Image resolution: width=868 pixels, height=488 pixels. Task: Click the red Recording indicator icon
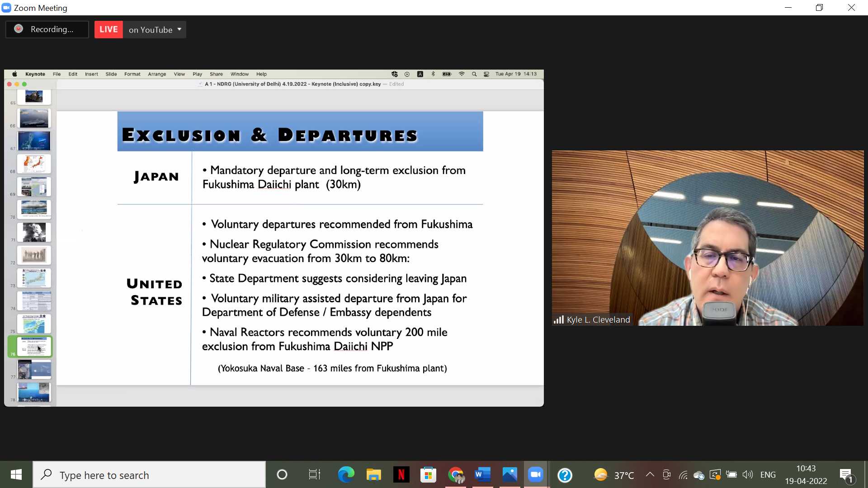19,29
